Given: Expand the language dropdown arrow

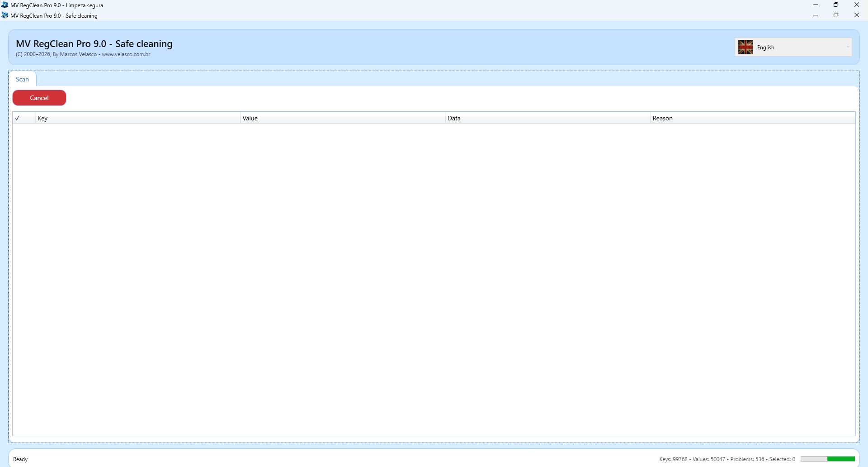Looking at the screenshot, I should point(848,47).
